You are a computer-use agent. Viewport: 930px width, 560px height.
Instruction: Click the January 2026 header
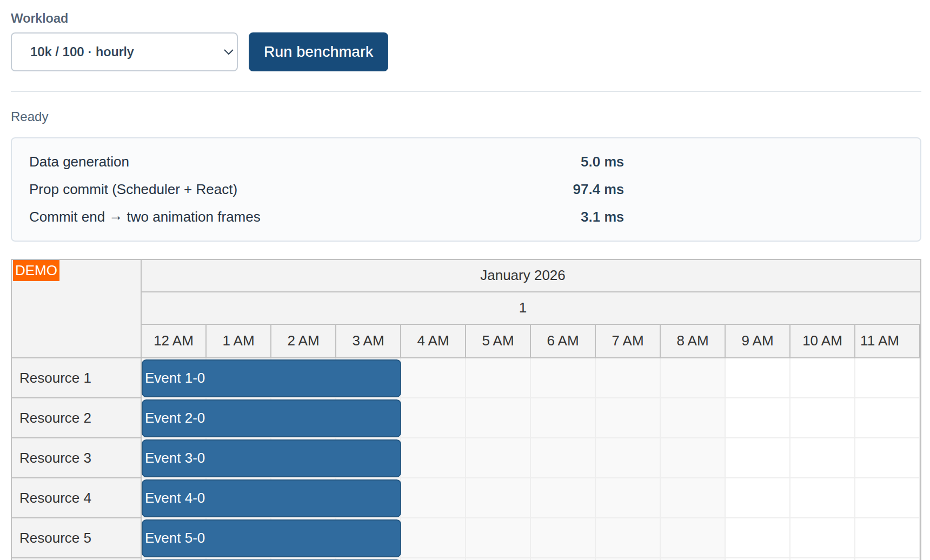point(531,276)
